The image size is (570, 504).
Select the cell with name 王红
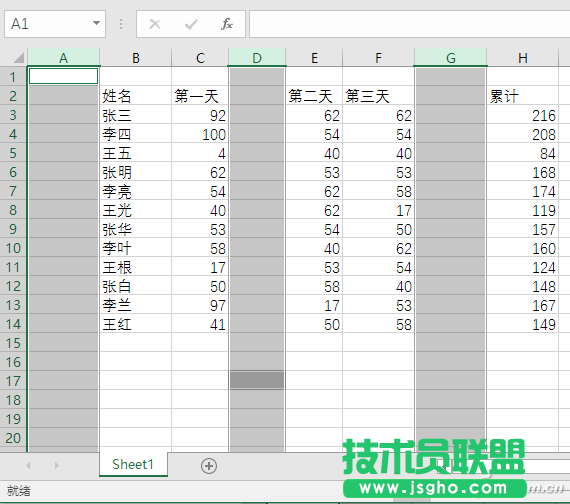136,324
